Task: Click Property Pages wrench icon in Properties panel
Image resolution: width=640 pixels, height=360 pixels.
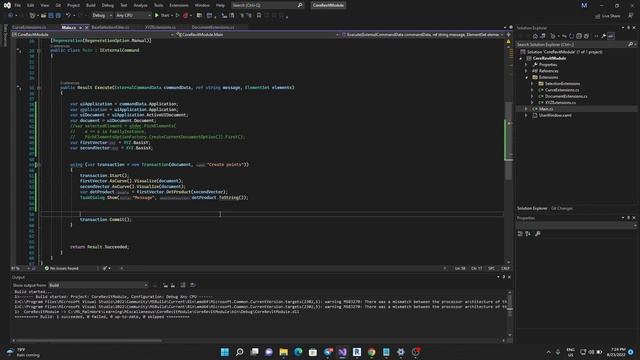Action: pyautogui.click(x=538, y=233)
